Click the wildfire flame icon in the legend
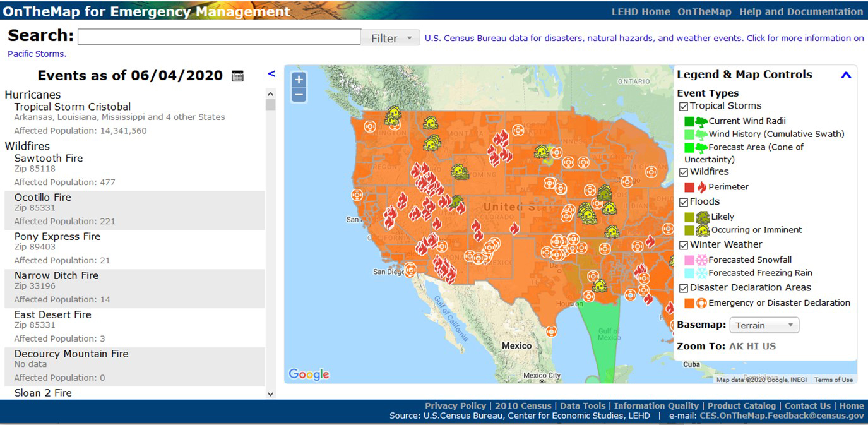 [701, 187]
